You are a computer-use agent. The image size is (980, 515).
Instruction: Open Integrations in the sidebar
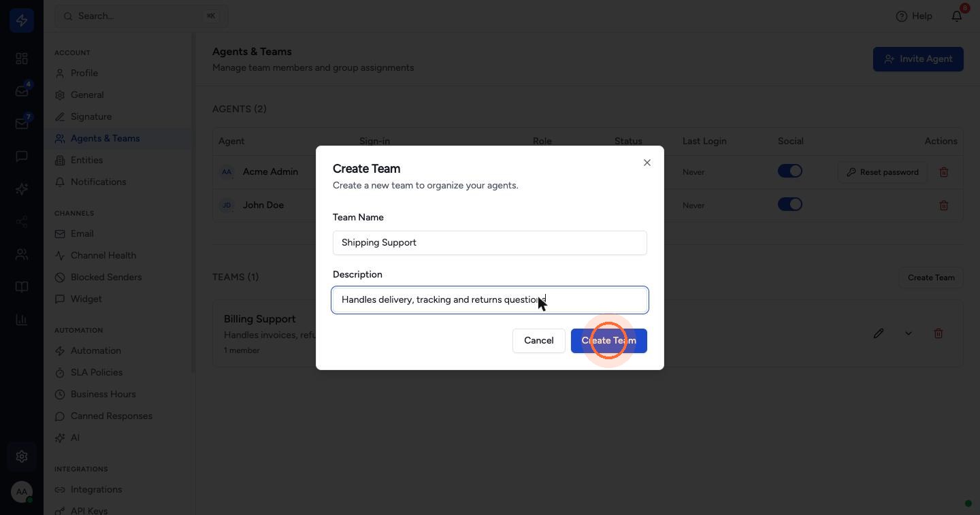point(97,489)
